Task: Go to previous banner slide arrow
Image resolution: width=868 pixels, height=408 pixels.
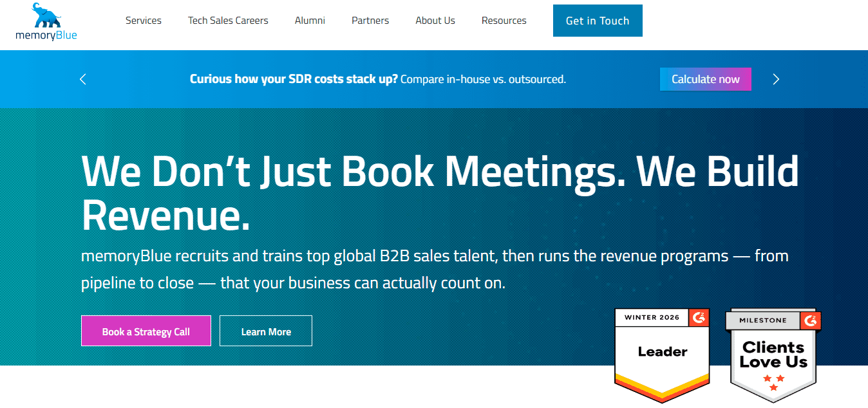Action: [x=82, y=79]
